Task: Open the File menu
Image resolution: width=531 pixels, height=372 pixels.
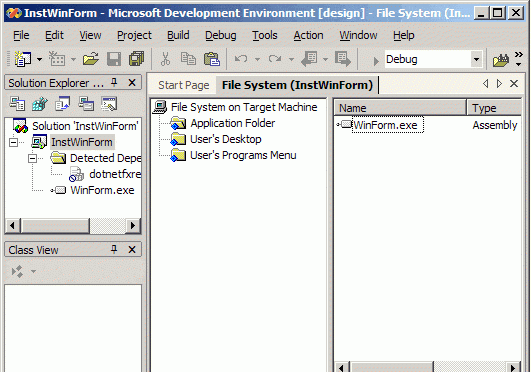Action: tap(21, 35)
